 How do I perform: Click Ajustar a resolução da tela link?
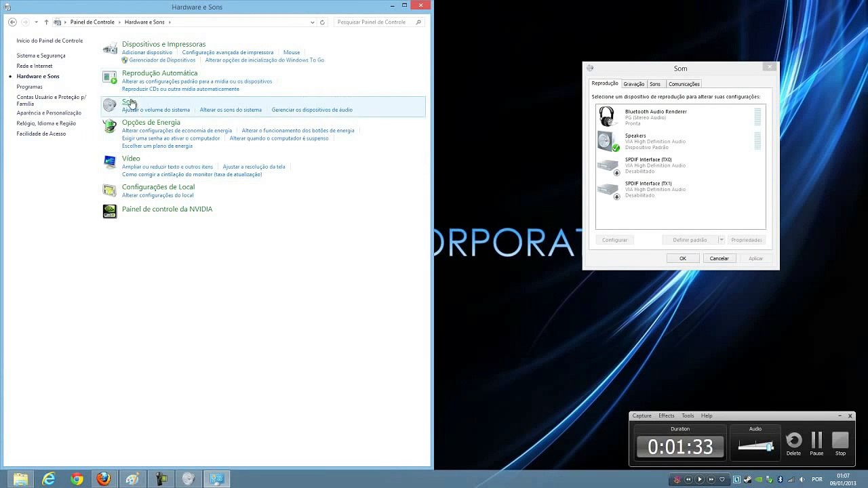[254, 167]
